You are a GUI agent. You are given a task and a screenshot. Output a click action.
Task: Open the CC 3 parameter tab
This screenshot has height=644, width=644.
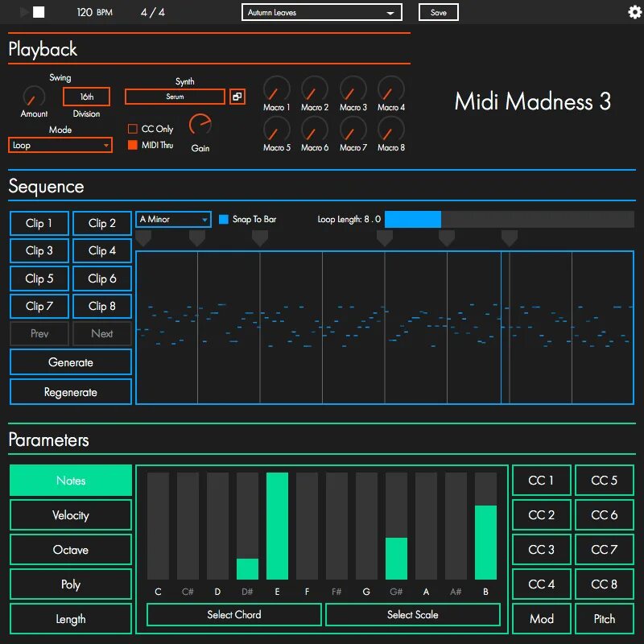(541, 550)
